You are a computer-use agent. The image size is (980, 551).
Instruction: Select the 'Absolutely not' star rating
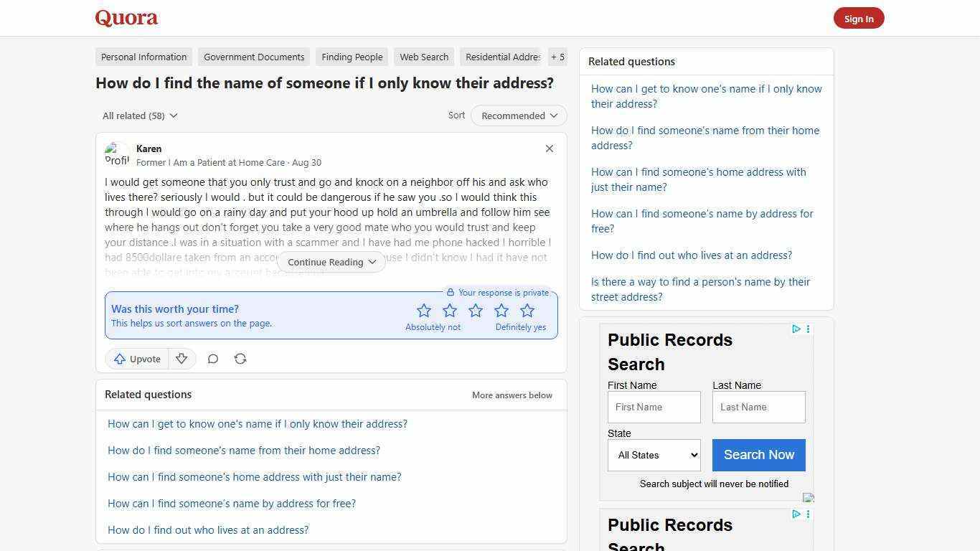(424, 310)
